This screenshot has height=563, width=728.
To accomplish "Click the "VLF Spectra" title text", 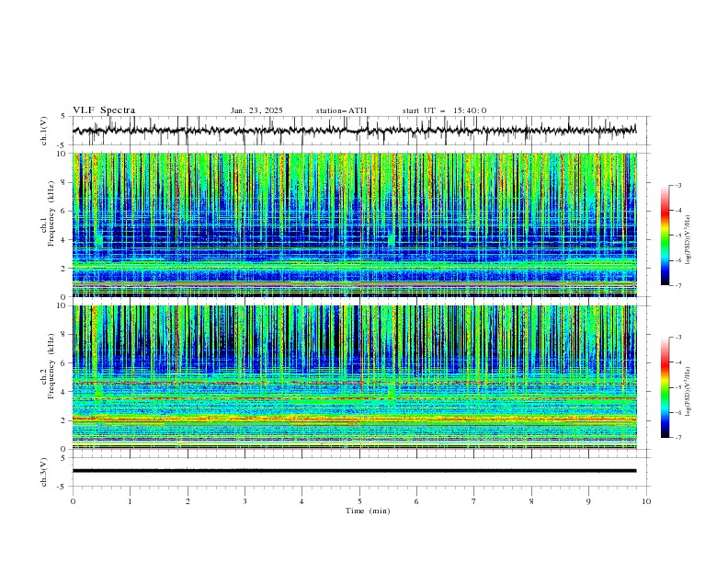I will click(104, 110).
